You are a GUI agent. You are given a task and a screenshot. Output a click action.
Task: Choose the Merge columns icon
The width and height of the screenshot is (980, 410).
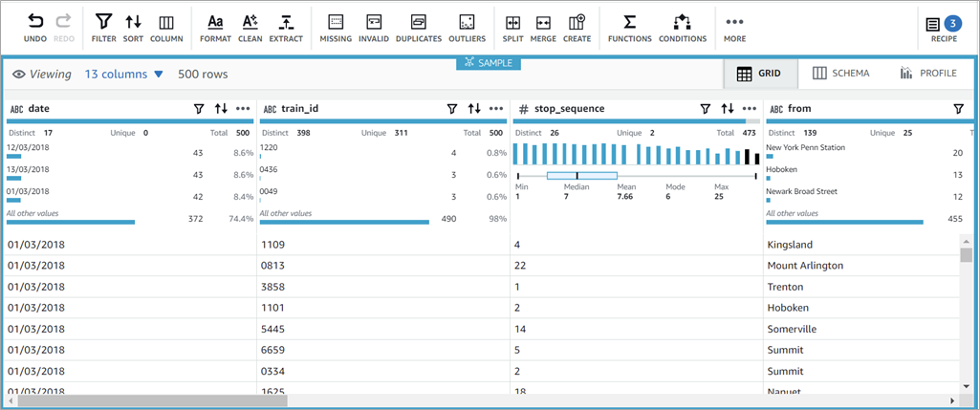543,21
